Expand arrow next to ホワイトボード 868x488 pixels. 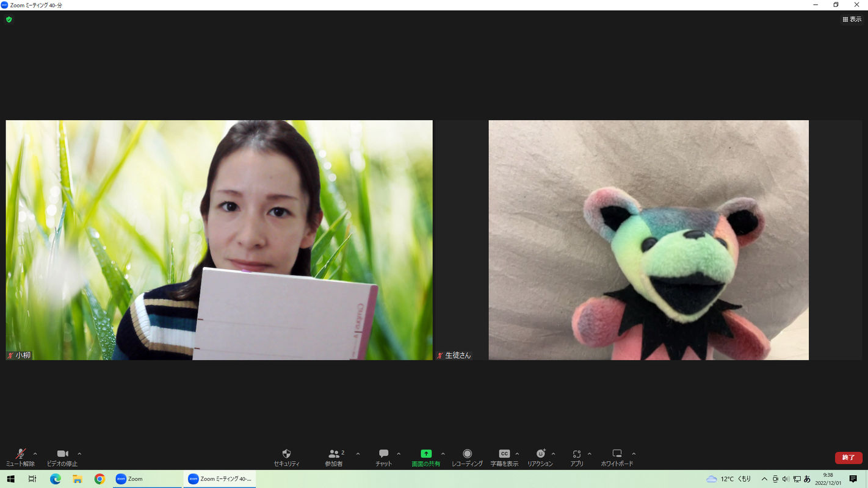point(634,454)
